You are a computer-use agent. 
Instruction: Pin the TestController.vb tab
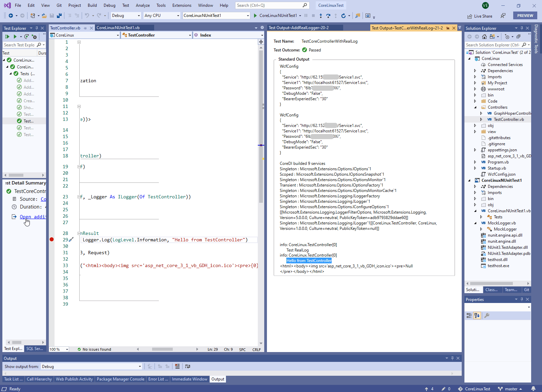pyautogui.click(x=85, y=28)
